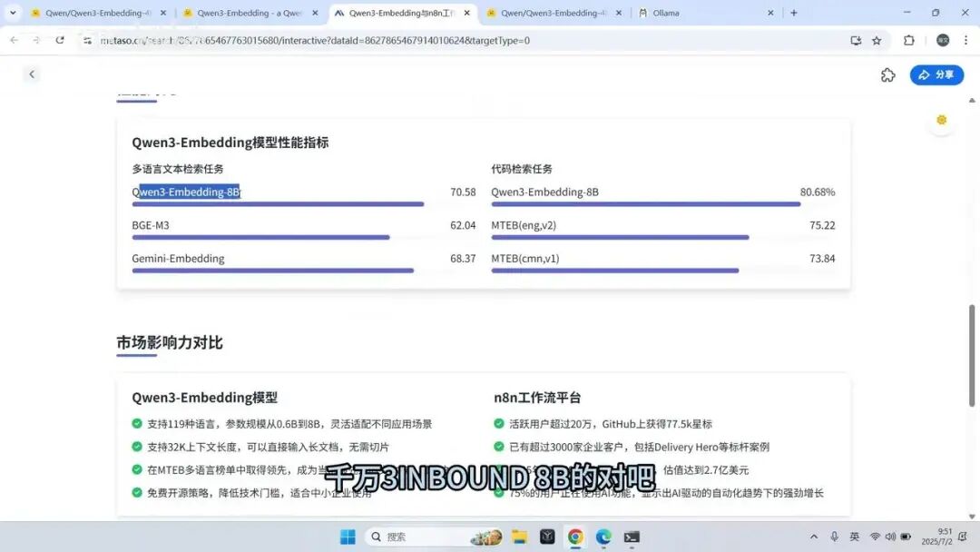This screenshot has height=552, width=980.
Task: Click the page vertical scrollbar thumb
Action: 972,355
